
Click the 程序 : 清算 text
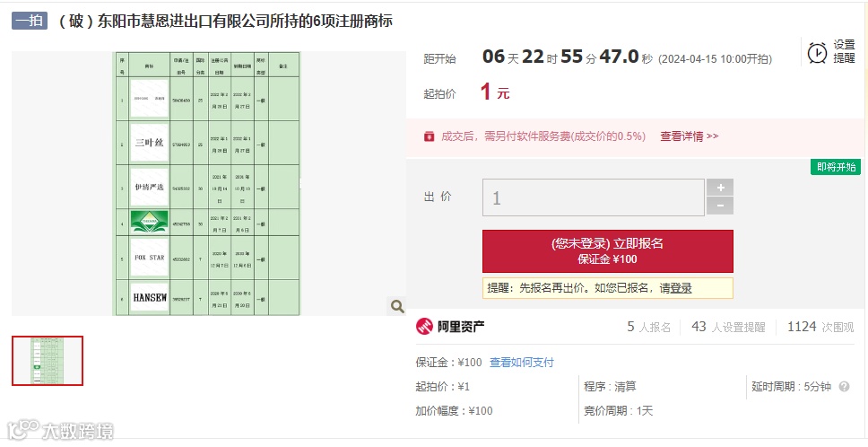click(x=610, y=387)
